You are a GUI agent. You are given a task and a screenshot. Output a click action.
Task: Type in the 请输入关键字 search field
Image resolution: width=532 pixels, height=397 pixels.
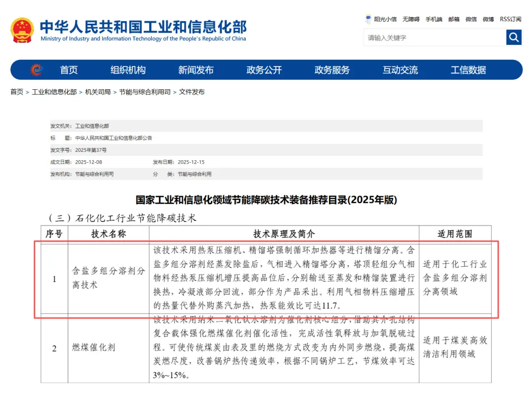(434, 37)
